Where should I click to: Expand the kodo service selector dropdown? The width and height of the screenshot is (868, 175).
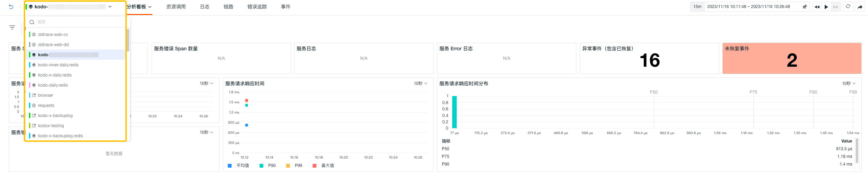click(x=110, y=7)
